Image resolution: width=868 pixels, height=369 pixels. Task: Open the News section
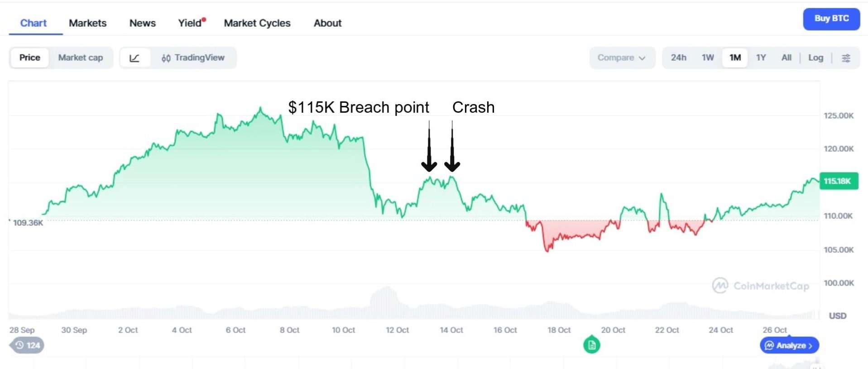143,23
